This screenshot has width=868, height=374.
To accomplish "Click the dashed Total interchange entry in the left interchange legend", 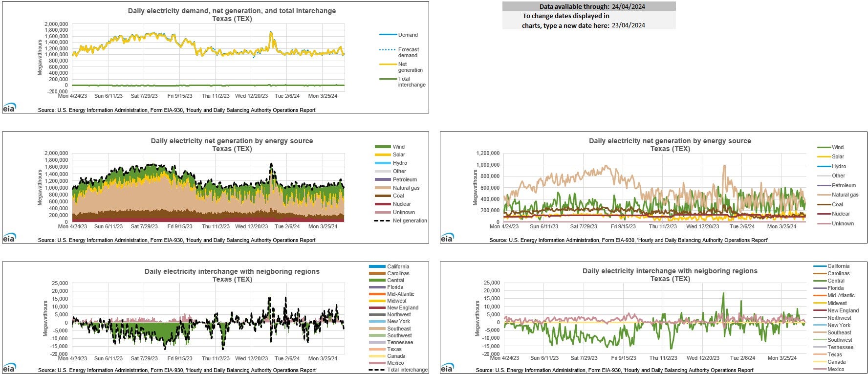I will (x=398, y=370).
